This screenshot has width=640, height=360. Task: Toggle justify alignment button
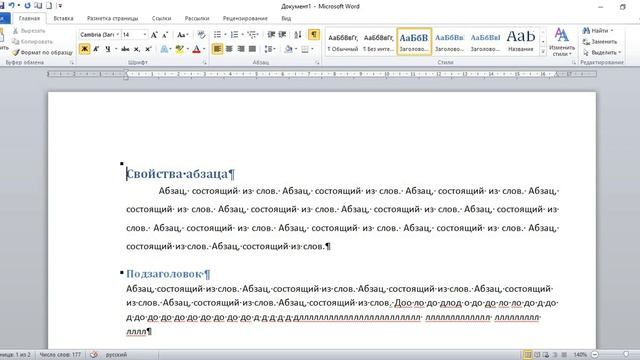point(253,49)
